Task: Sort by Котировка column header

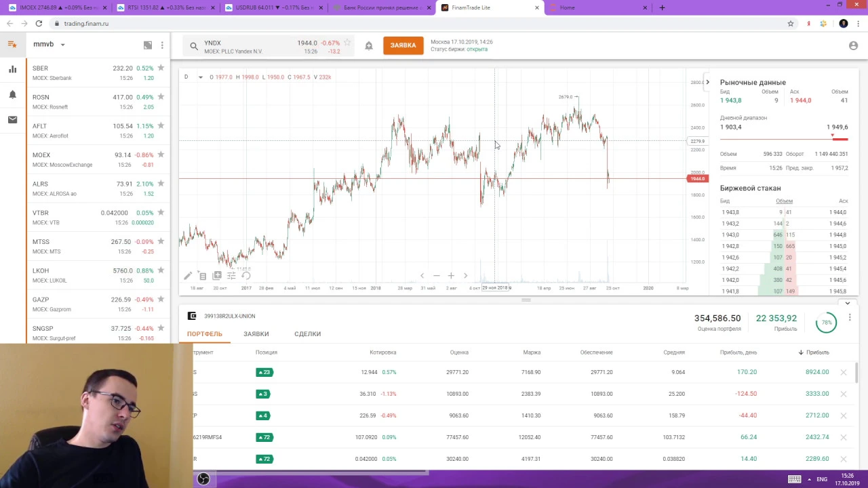Action: tap(383, 352)
